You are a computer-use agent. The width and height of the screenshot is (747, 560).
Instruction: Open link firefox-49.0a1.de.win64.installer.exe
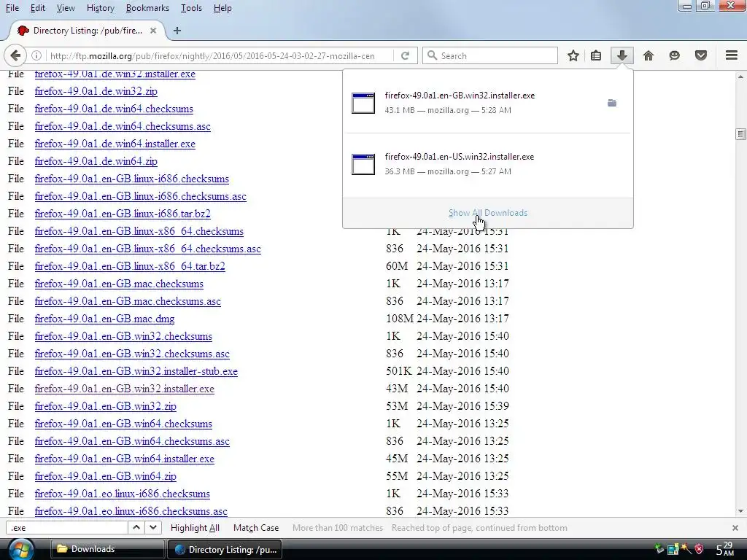[x=115, y=144]
